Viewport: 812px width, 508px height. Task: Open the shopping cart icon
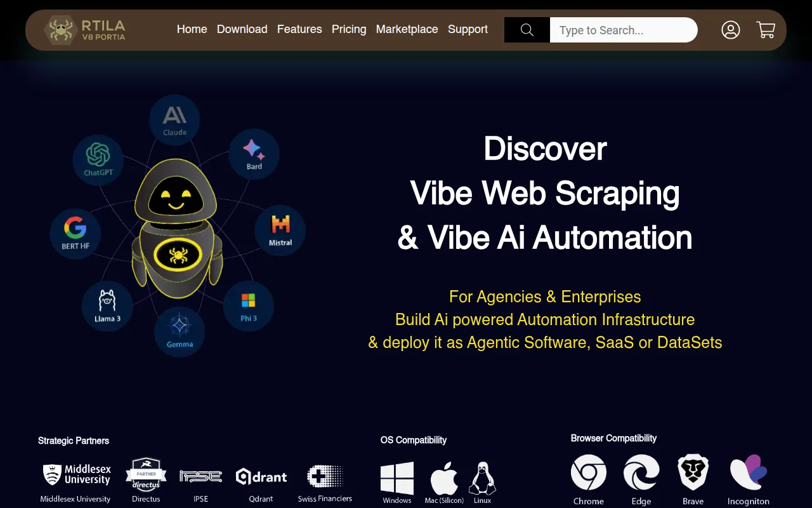(x=766, y=30)
